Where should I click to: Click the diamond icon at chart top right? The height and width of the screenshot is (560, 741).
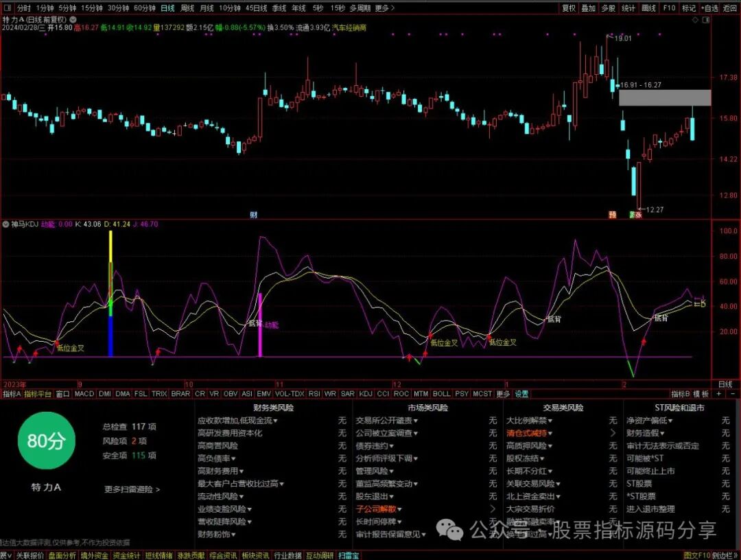(x=694, y=20)
